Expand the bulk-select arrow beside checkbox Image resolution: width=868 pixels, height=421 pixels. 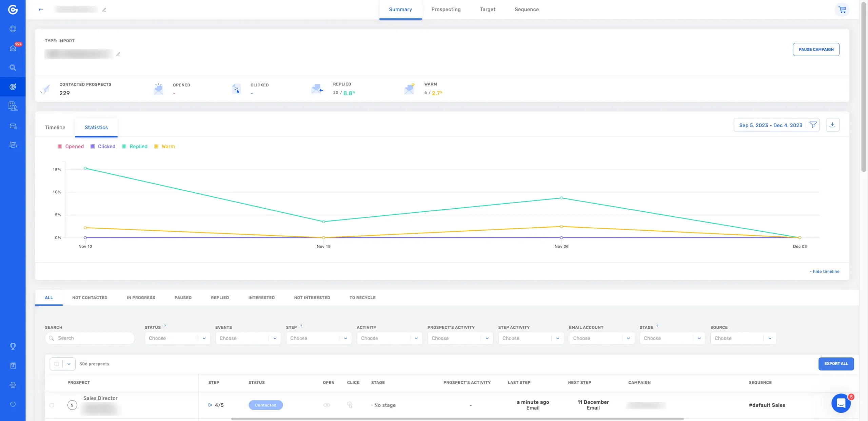pyautogui.click(x=69, y=364)
